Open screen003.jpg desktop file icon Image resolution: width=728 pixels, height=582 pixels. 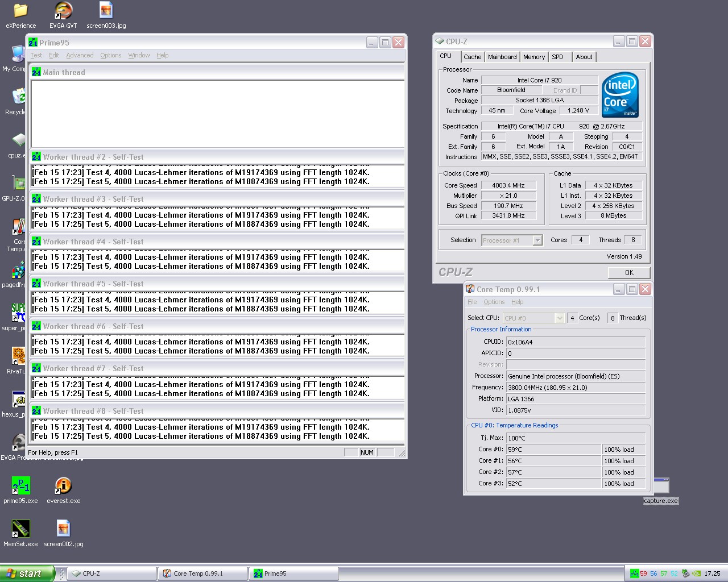coord(106,11)
